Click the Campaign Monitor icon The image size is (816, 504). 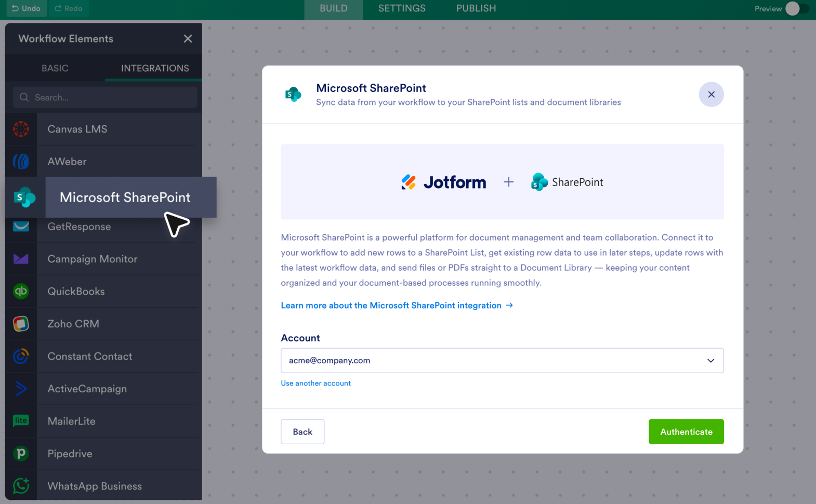coord(21,259)
